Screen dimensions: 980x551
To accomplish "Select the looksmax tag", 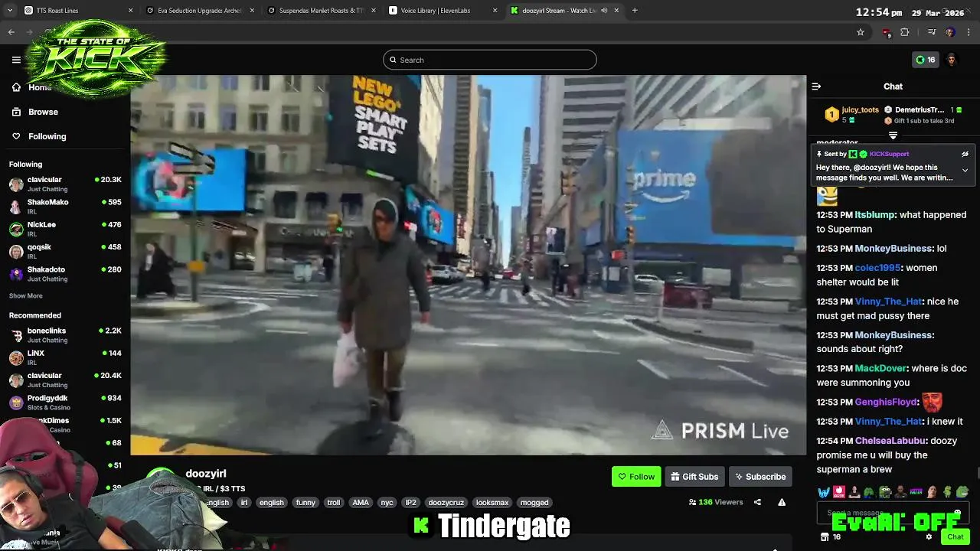I will (492, 503).
